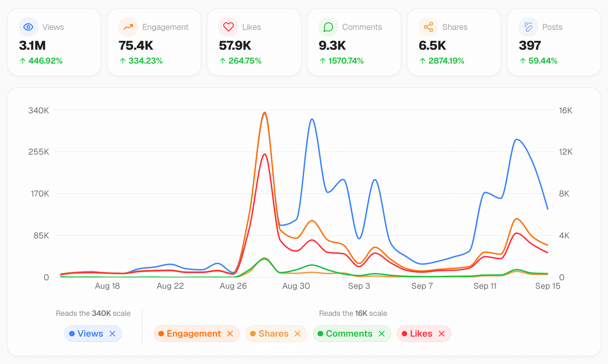Click the 'Reads the 340K scale' caption

coord(93,313)
